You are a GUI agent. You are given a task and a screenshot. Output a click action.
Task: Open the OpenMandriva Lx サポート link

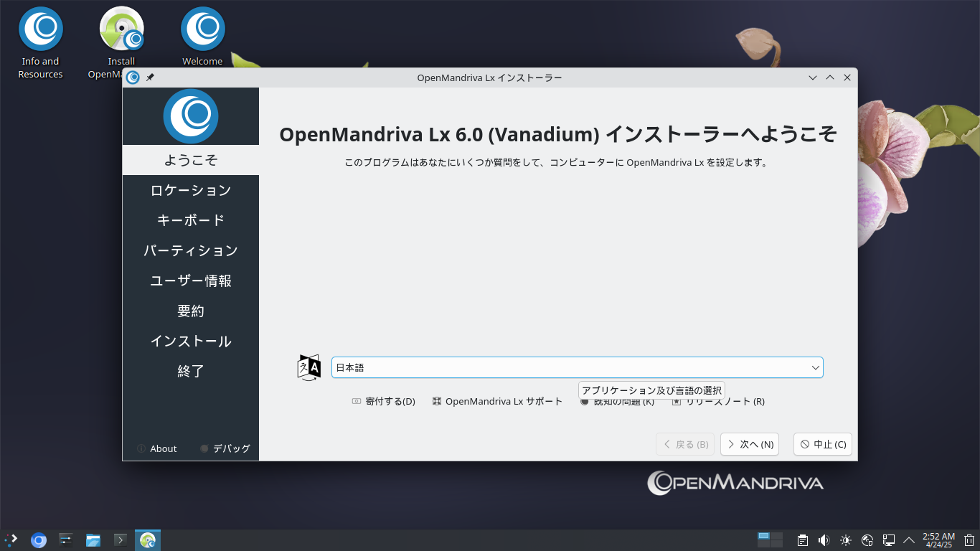pos(497,401)
